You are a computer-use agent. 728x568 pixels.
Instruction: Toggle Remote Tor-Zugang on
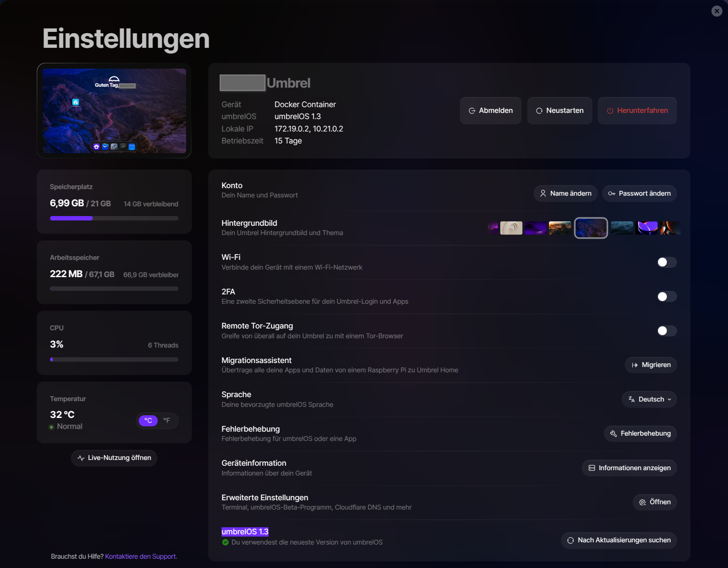(667, 331)
